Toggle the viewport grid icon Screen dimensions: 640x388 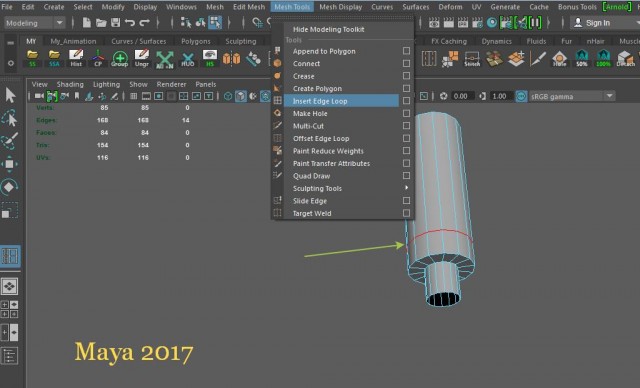pos(133,96)
